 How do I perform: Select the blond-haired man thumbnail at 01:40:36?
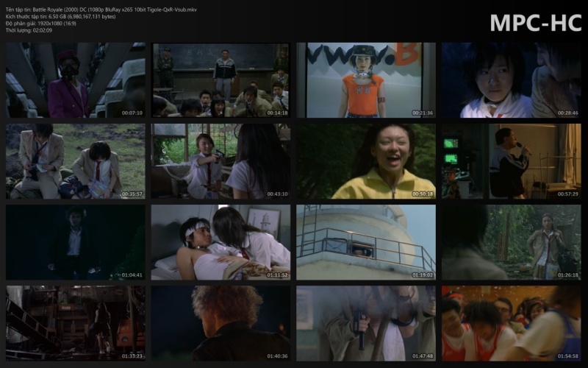(x=220, y=323)
